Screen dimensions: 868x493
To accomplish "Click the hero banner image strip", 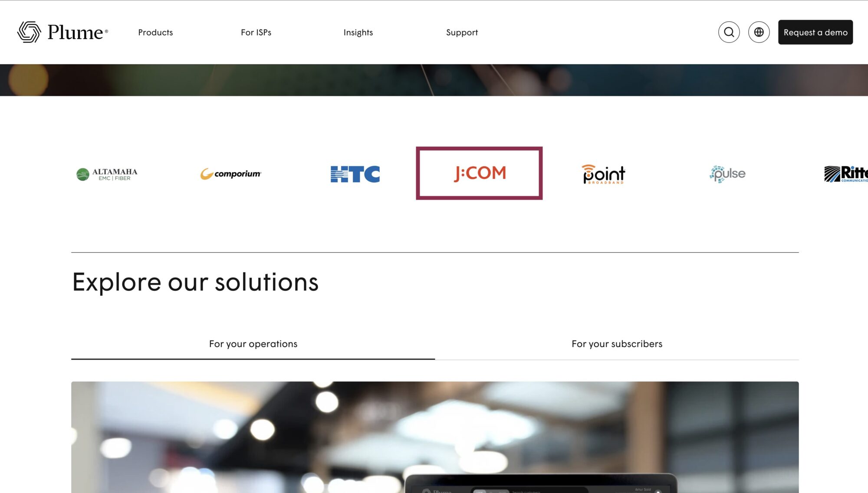I will [434, 80].
